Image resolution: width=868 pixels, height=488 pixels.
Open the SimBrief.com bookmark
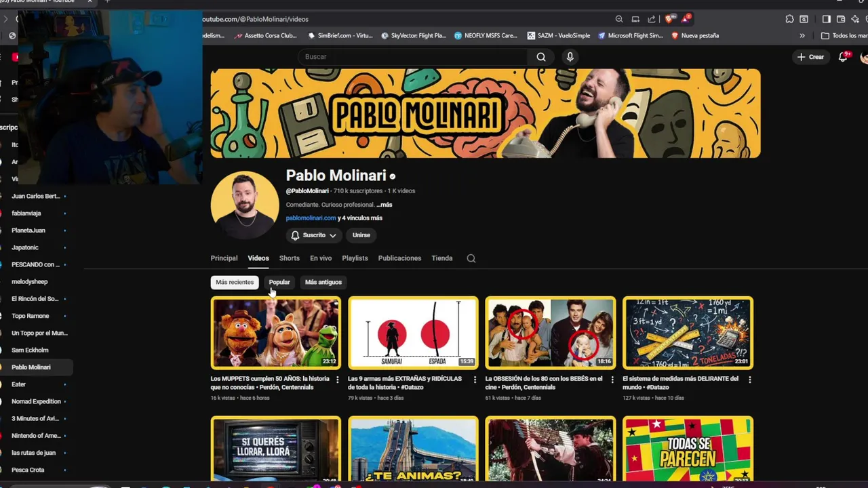pyautogui.click(x=340, y=35)
